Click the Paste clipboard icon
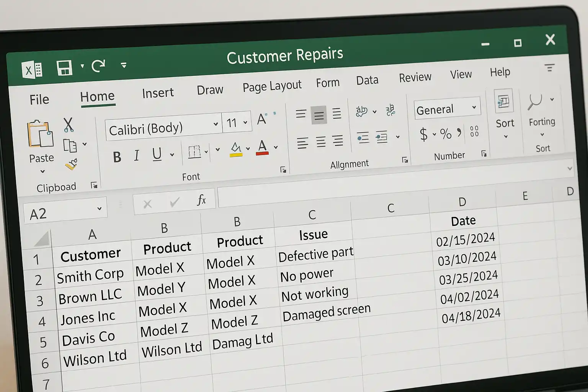This screenshot has width=588, height=392. [x=40, y=134]
